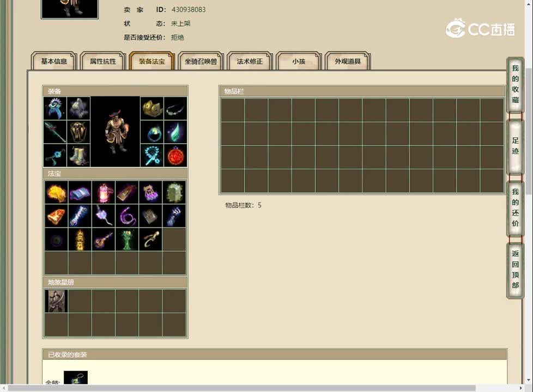Click the purple tasseled pouch 法宝 icon

point(150,192)
